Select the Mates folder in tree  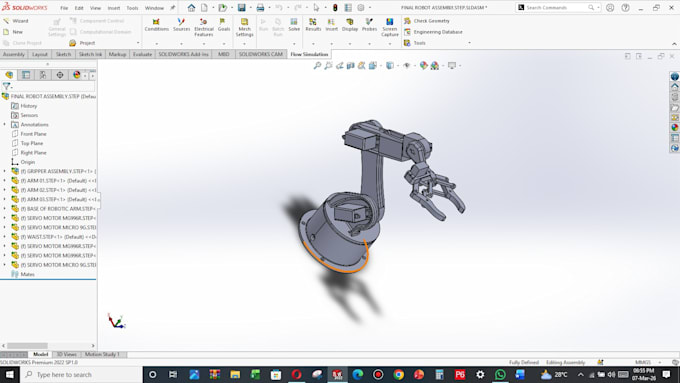(x=23, y=274)
